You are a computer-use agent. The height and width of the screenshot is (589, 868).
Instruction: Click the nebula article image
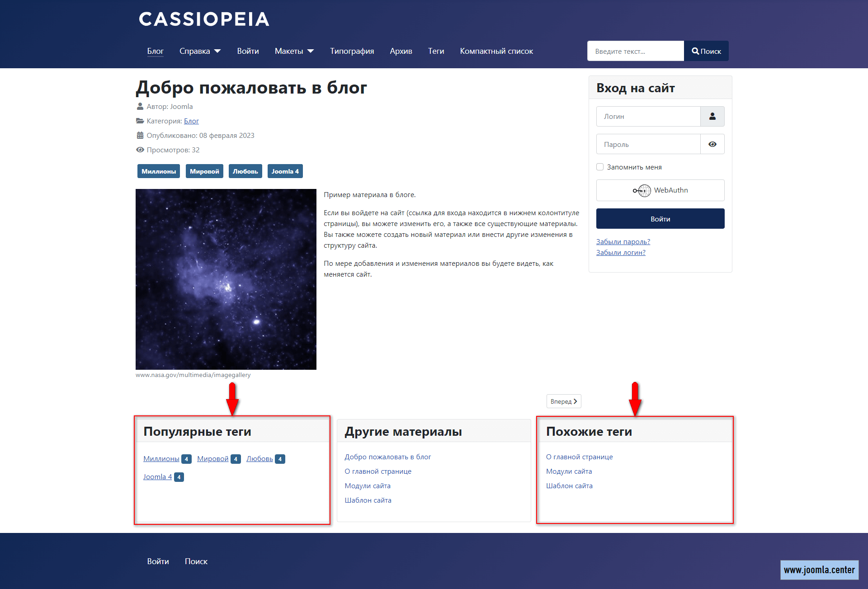[226, 279]
